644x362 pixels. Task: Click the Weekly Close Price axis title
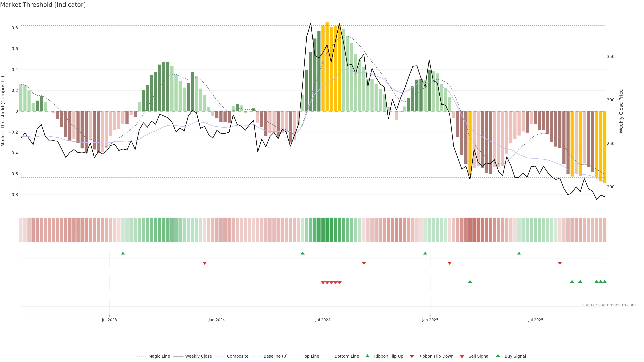621,111
